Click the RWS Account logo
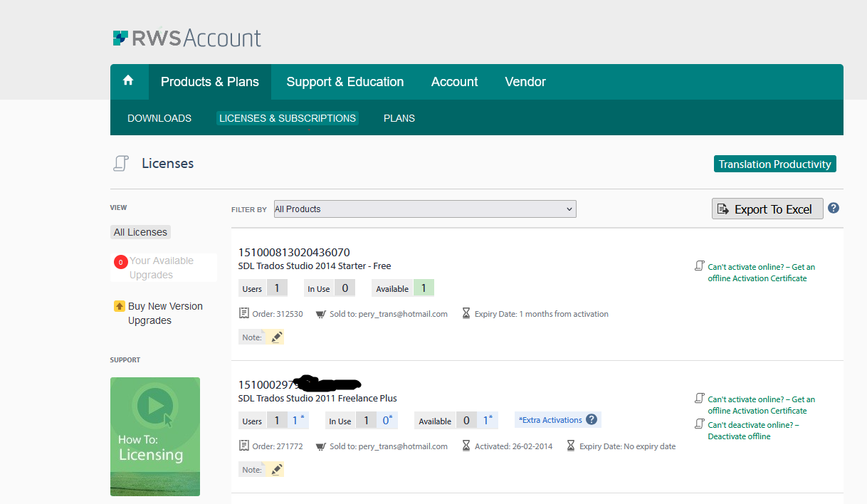 coord(187,37)
